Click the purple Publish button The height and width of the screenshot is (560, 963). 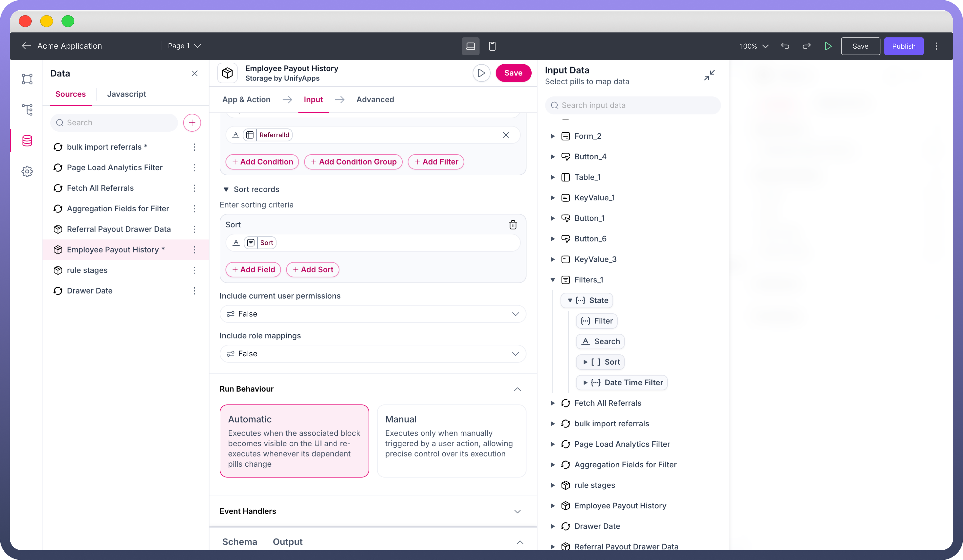click(903, 46)
